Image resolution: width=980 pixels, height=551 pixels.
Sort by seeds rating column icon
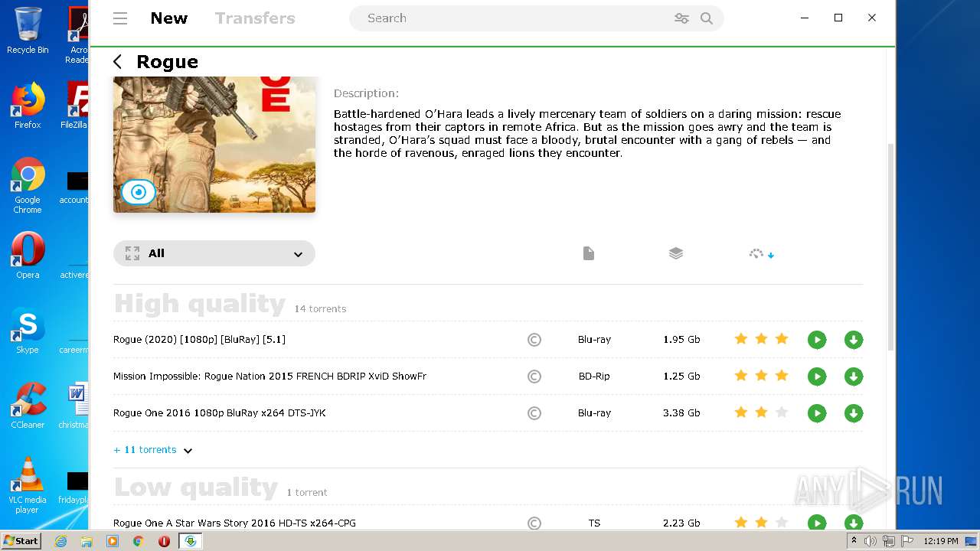click(x=762, y=254)
